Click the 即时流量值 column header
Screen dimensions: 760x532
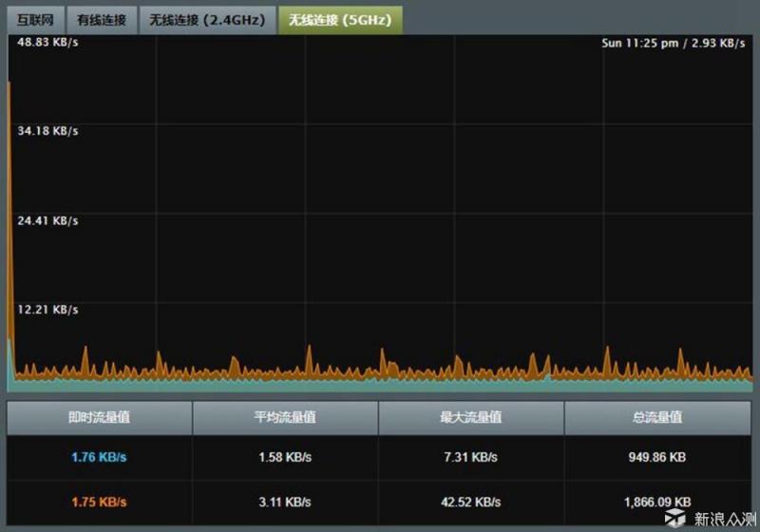point(100,418)
